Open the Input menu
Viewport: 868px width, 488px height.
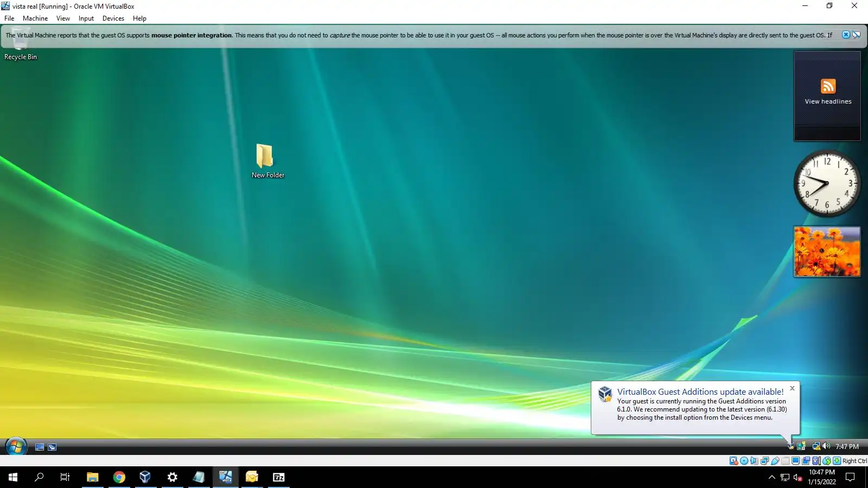coord(86,18)
